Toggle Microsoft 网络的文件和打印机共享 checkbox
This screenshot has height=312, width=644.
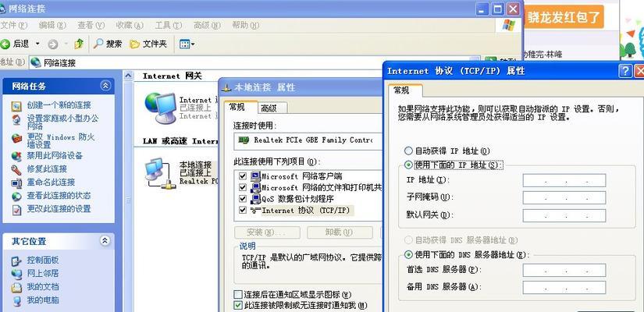click(243, 188)
